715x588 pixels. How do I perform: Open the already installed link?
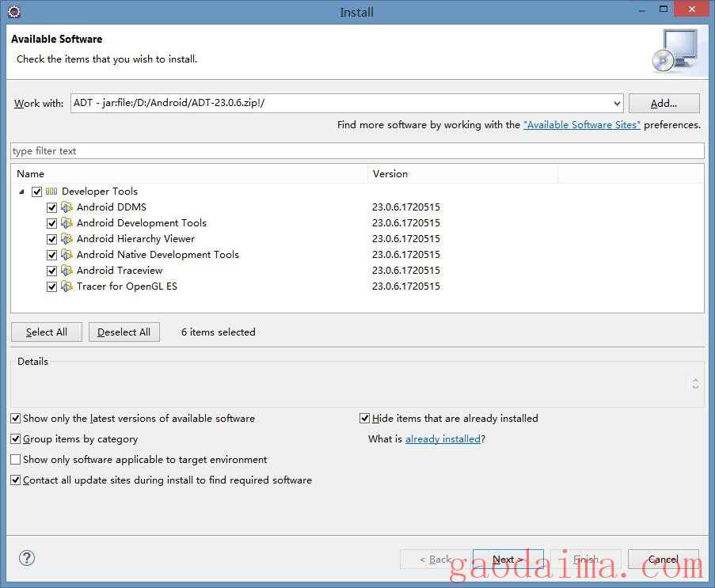(x=443, y=439)
